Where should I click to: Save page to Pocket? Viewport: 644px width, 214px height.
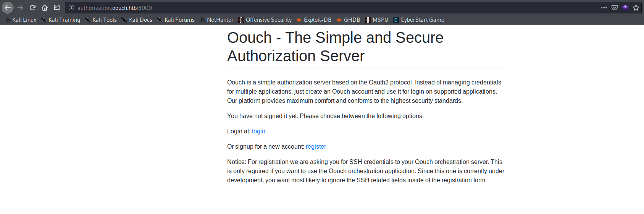615,8
